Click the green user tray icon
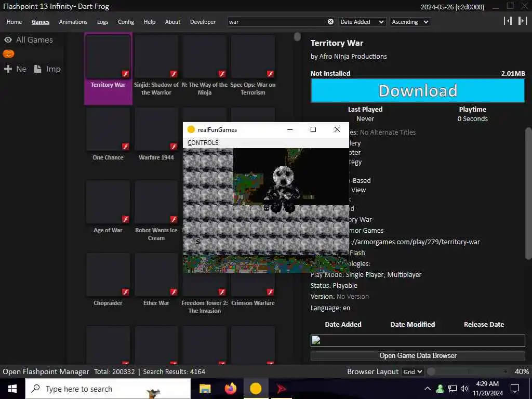 tap(440, 389)
